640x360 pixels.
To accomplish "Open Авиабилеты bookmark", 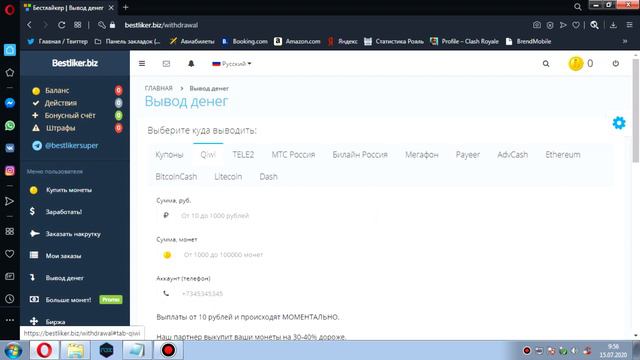I will 192,41.
